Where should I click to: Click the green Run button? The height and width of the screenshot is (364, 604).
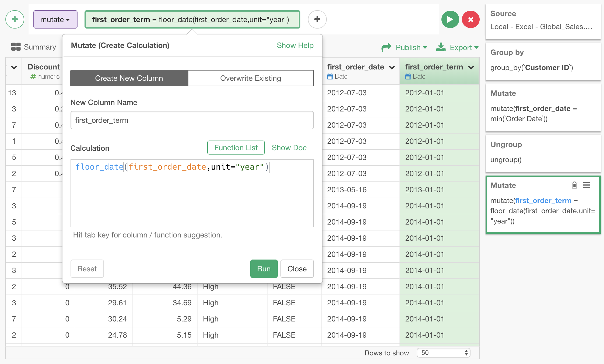[x=264, y=268]
